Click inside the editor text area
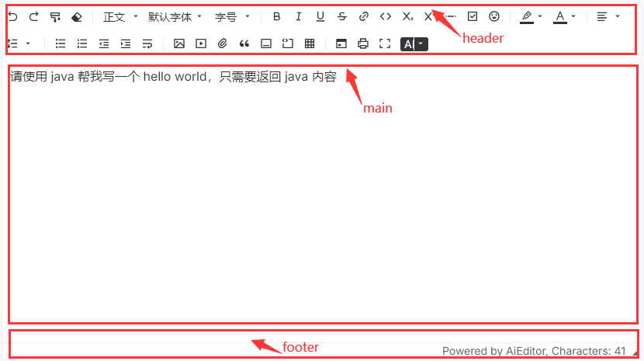 323,194
